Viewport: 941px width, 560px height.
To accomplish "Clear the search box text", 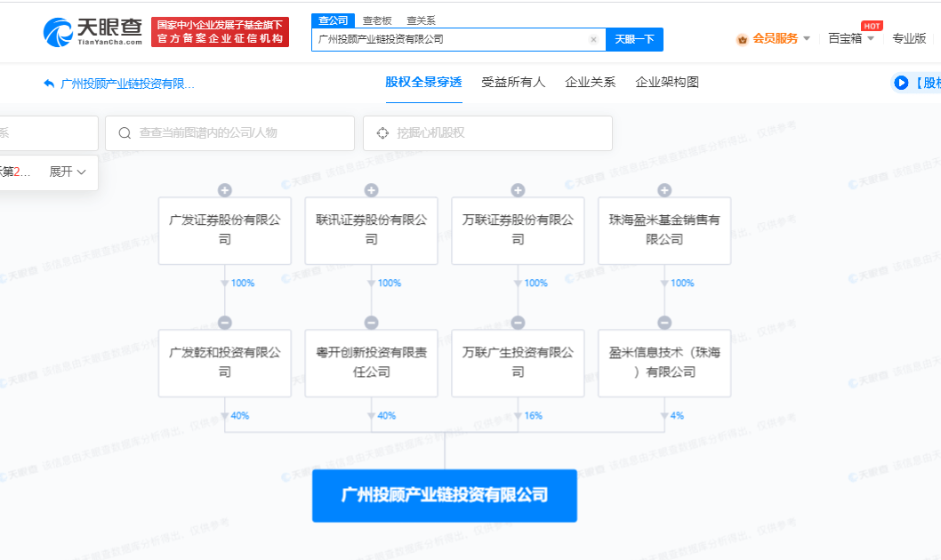I will point(593,40).
